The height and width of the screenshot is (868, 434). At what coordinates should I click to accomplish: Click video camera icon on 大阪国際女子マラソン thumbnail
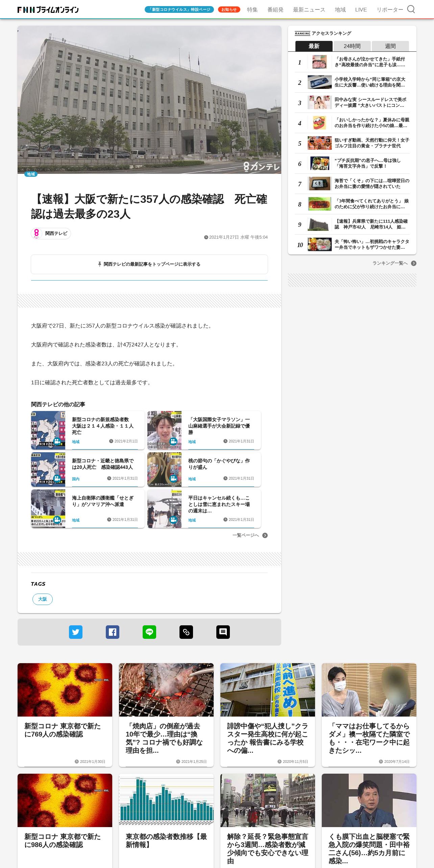click(173, 441)
